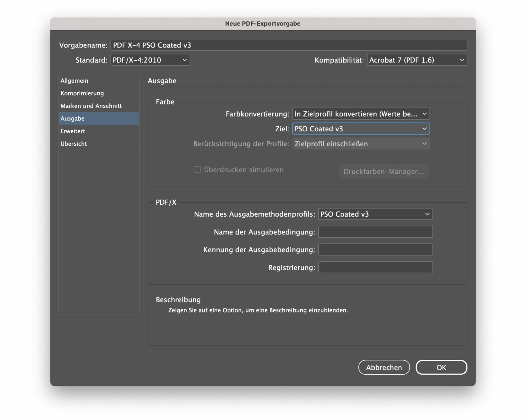Image resolution: width=526 pixels, height=420 pixels.
Task: Click the Abbrechen button
Action: pos(384,367)
